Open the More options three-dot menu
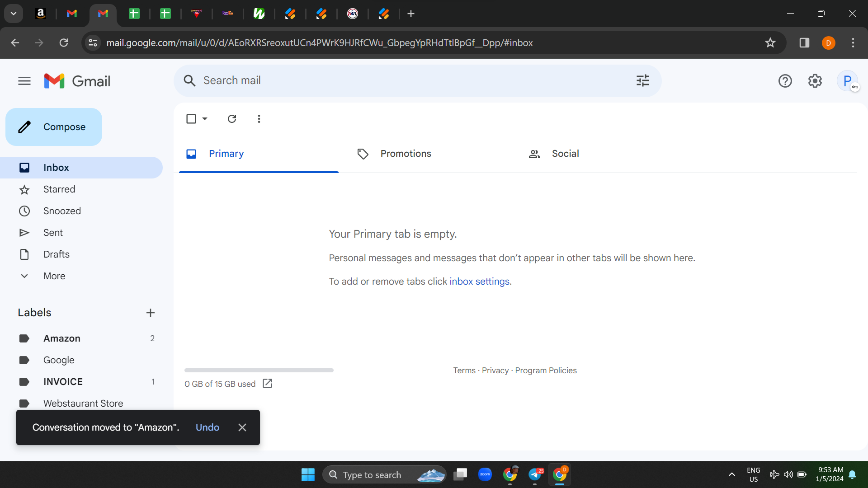 [259, 119]
